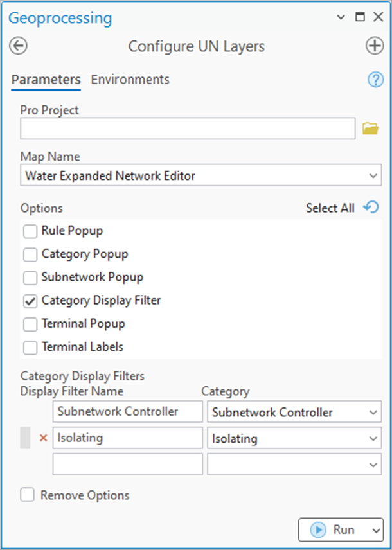This screenshot has width=392, height=550.
Task: Click the play icon on Run button
Action: click(x=318, y=529)
